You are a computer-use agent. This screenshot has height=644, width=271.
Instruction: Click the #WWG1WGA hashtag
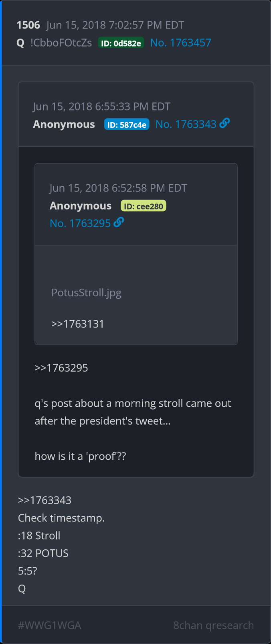(50, 626)
